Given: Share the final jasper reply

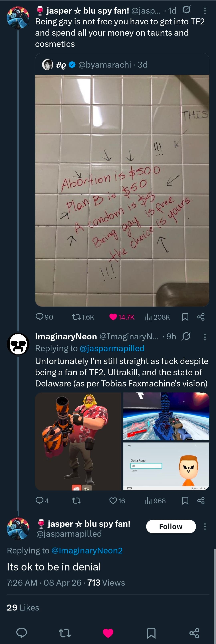Looking at the screenshot, I should coord(194,633).
